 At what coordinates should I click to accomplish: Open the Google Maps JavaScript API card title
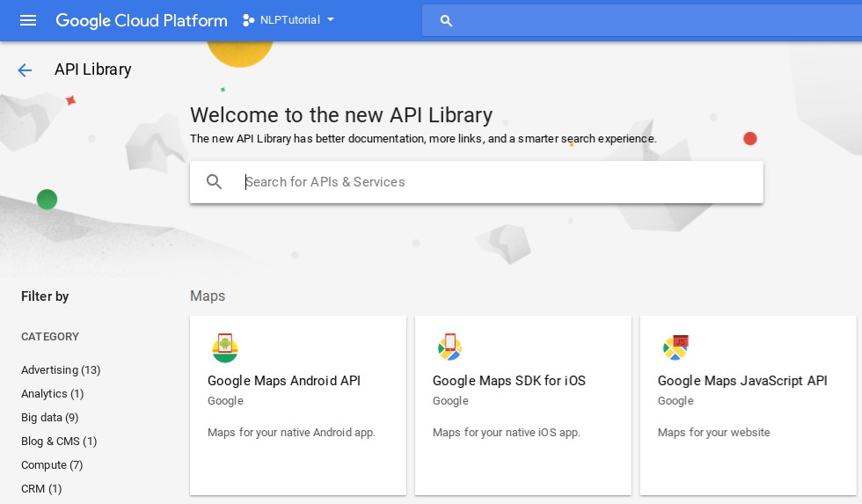742,380
